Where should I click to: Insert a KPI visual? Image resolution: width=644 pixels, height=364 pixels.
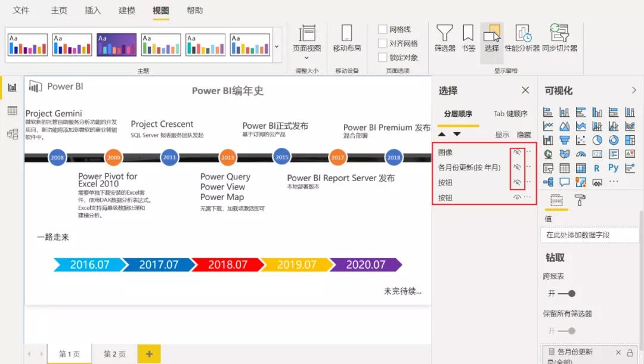[x=630, y=154]
